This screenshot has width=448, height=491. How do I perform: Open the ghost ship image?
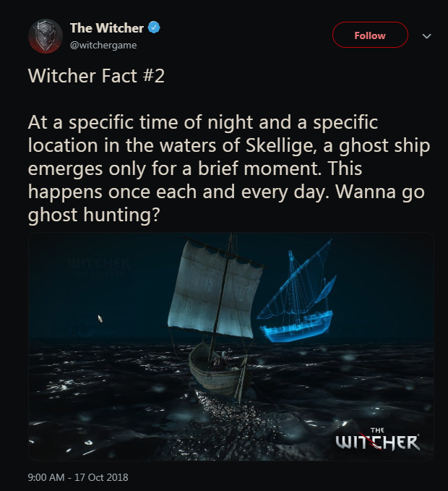pos(231,346)
